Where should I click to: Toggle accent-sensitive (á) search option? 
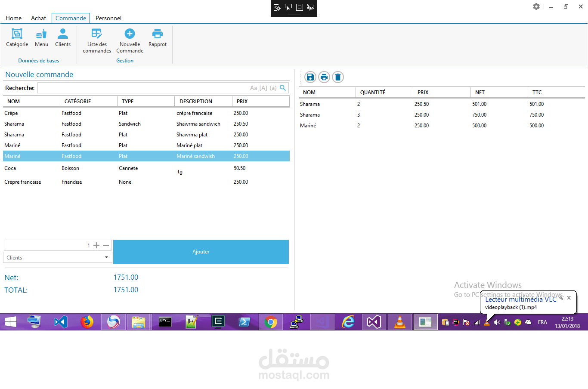273,88
